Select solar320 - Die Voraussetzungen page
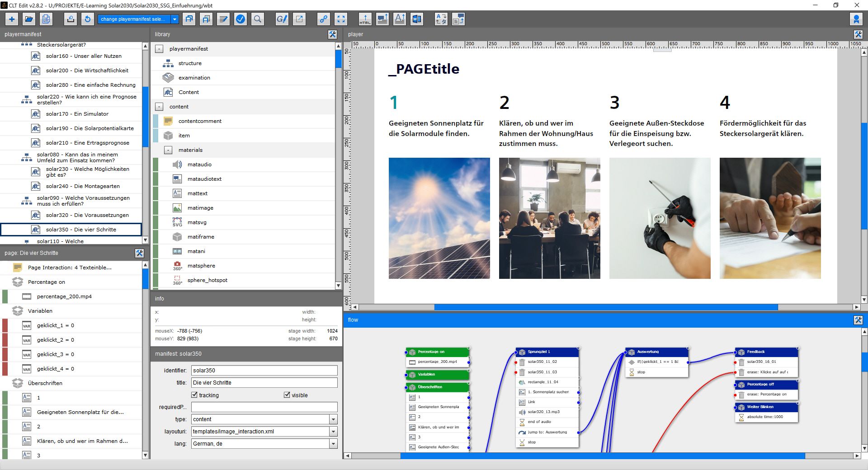 87,215
